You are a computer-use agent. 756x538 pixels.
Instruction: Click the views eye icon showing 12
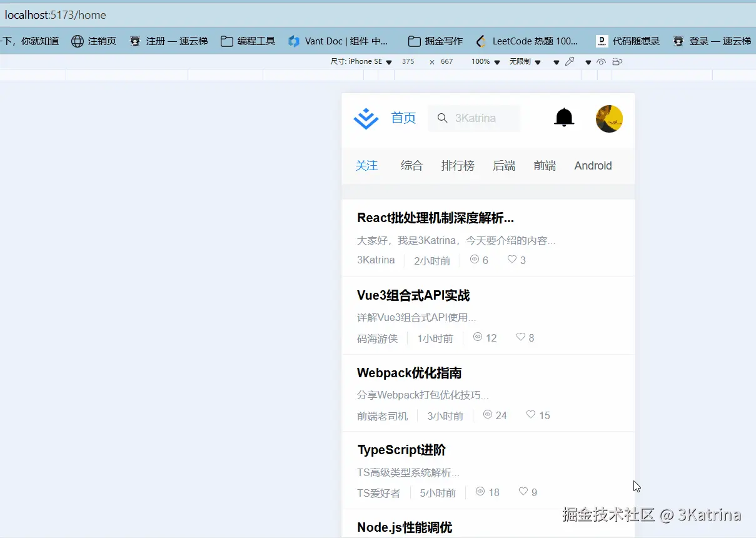(x=478, y=337)
